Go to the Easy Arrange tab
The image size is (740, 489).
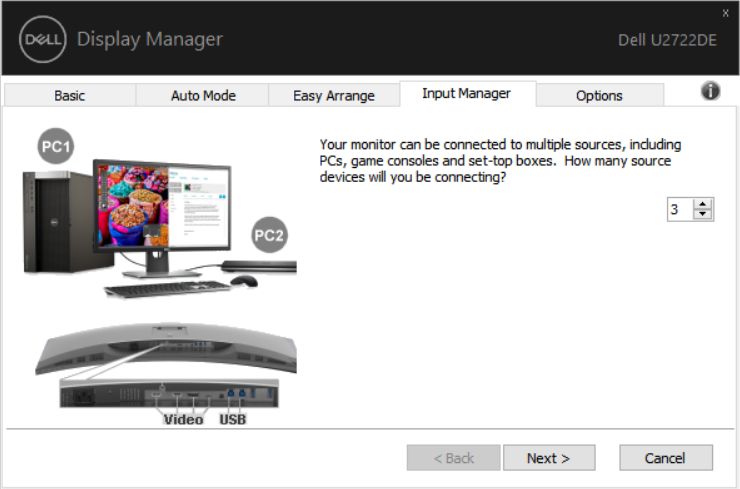coord(333,96)
